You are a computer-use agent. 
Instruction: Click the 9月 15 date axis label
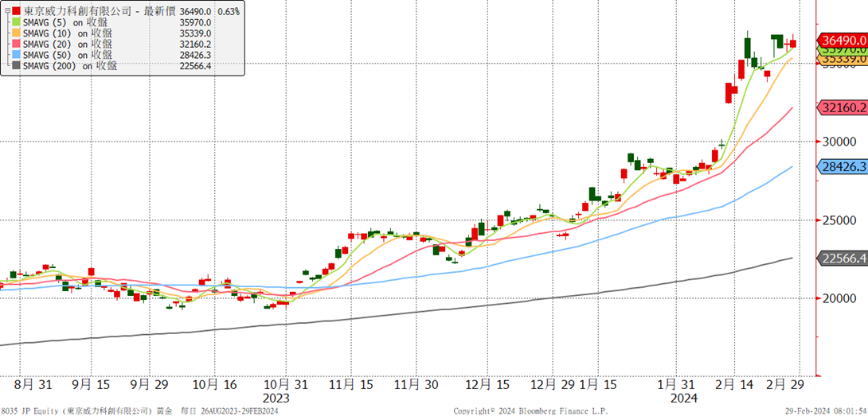click(x=90, y=385)
